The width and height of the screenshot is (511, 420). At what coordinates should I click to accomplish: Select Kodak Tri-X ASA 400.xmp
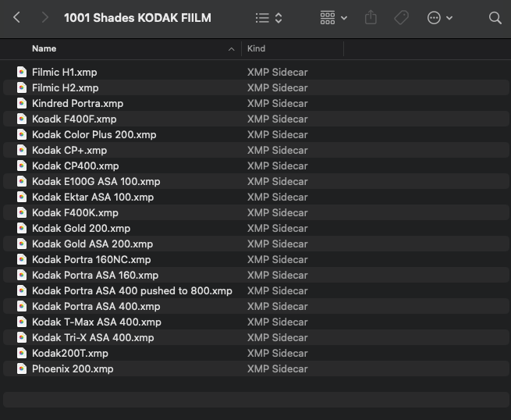(93, 337)
